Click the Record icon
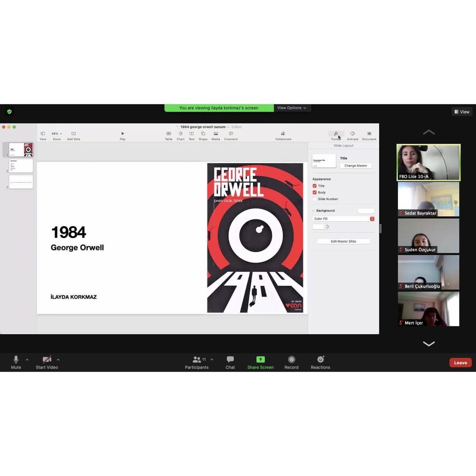Image resolution: width=476 pixels, height=476 pixels. pyautogui.click(x=291, y=360)
